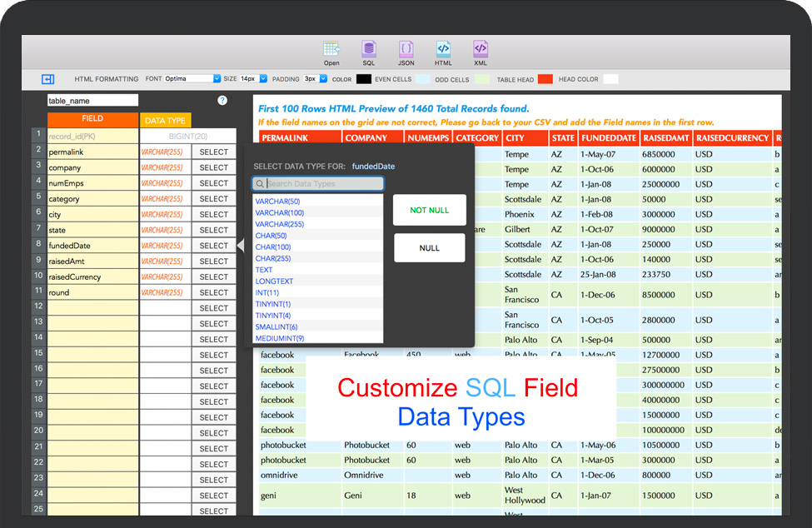Image resolution: width=812 pixels, height=528 pixels.
Task: Collapse the sidebar panel with the blue arrow icon
Action: click(47, 79)
